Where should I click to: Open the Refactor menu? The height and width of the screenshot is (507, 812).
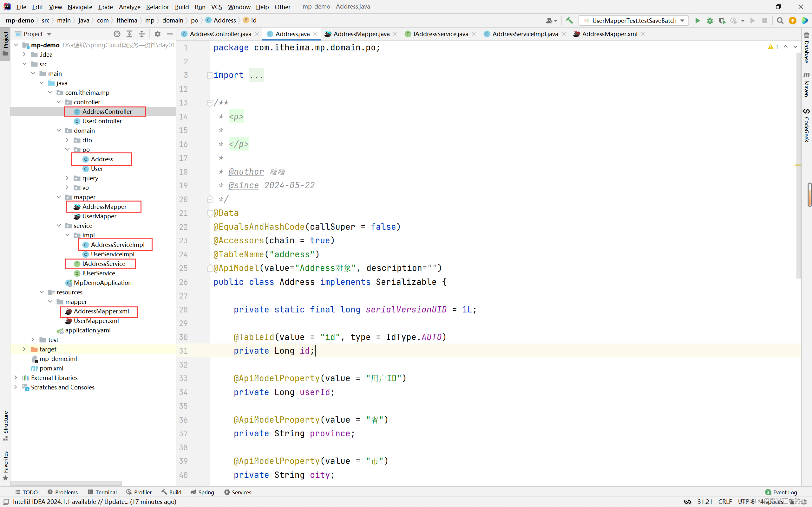coord(157,7)
